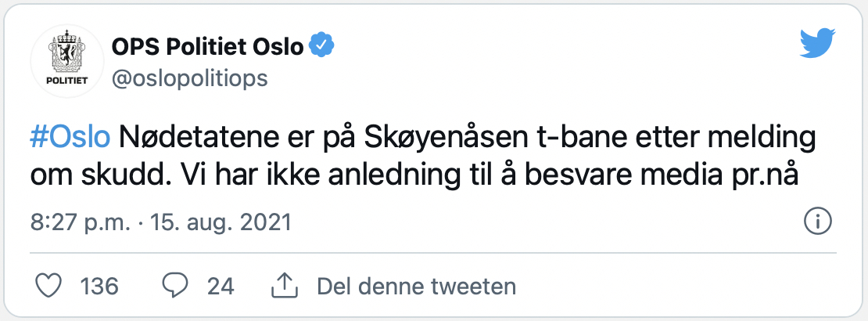Click the 136 likes count

pos(99,287)
